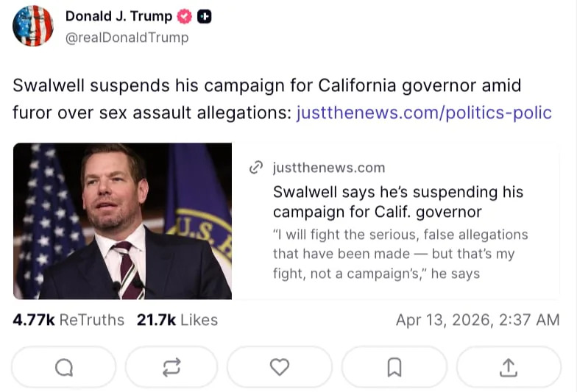The image size is (577, 392).
Task: Share the post with the upload icon
Action: (x=509, y=367)
